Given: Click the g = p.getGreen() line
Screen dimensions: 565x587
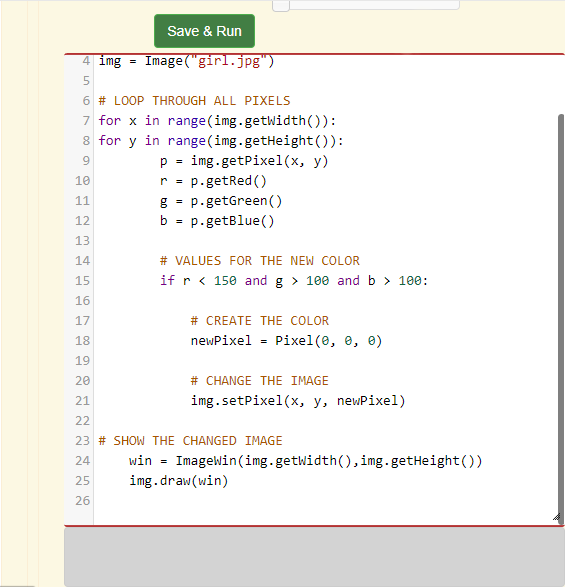Looking at the screenshot, I should (221, 201).
